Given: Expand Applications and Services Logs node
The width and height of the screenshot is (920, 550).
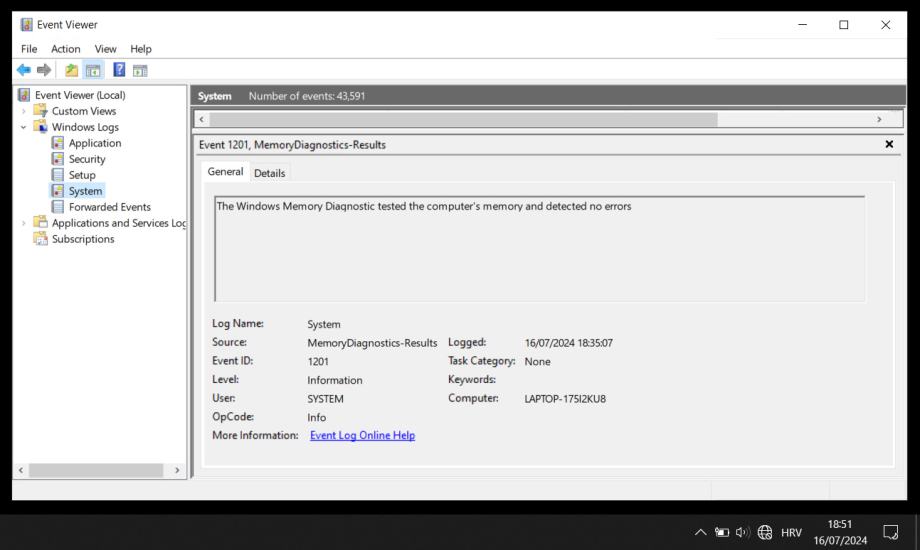Looking at the screenshot, I should pos(24,223).
